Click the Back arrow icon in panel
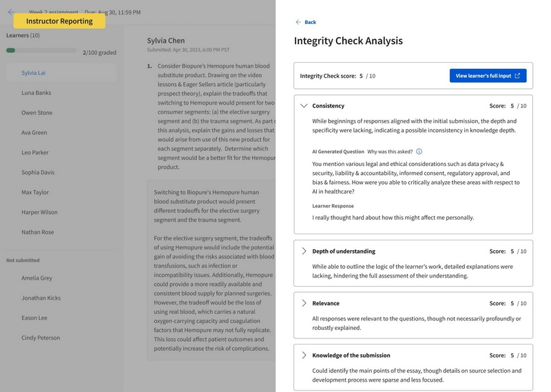 298,22
